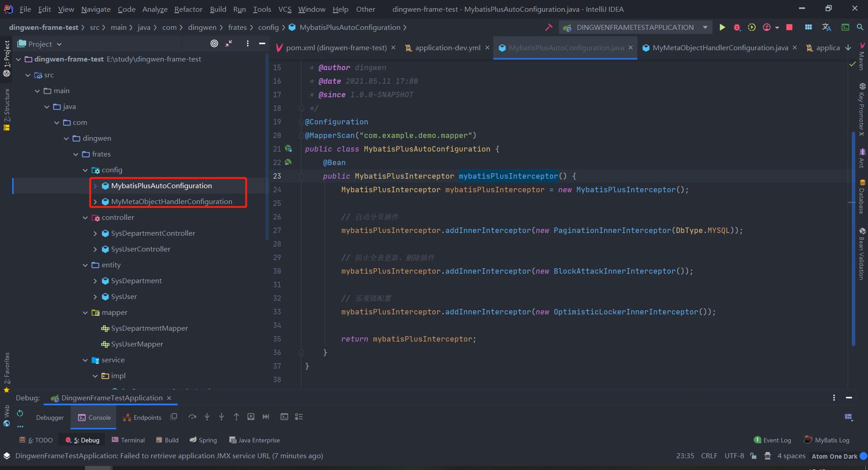
Task: Click the layers icon in status bar corner
Action: coord(6,456)
